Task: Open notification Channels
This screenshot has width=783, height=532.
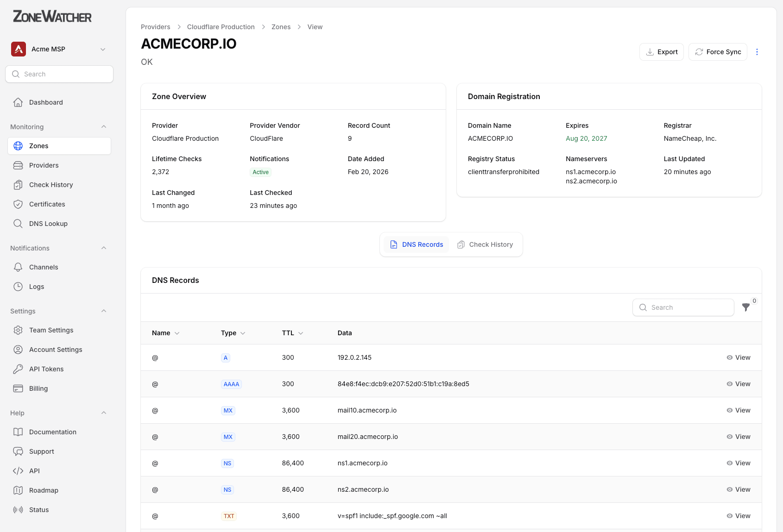Action: tap(43, 267)
